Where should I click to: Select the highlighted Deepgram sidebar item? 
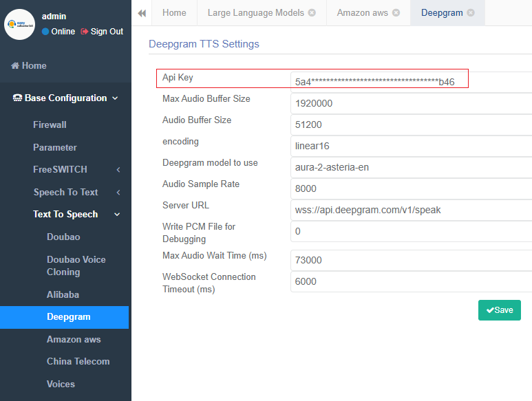click(x=65, y=317)
